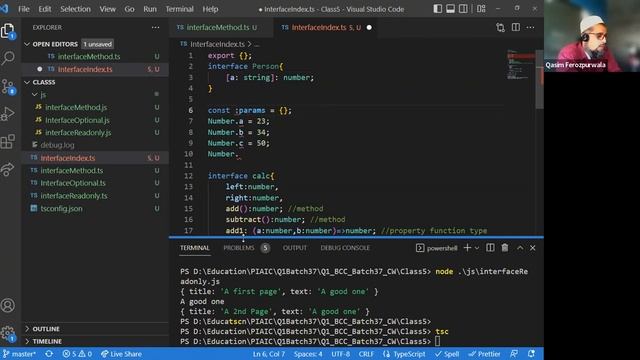Open the terminal launch profile dropdown arrow
Screen dimensions: 640x360
477,248
